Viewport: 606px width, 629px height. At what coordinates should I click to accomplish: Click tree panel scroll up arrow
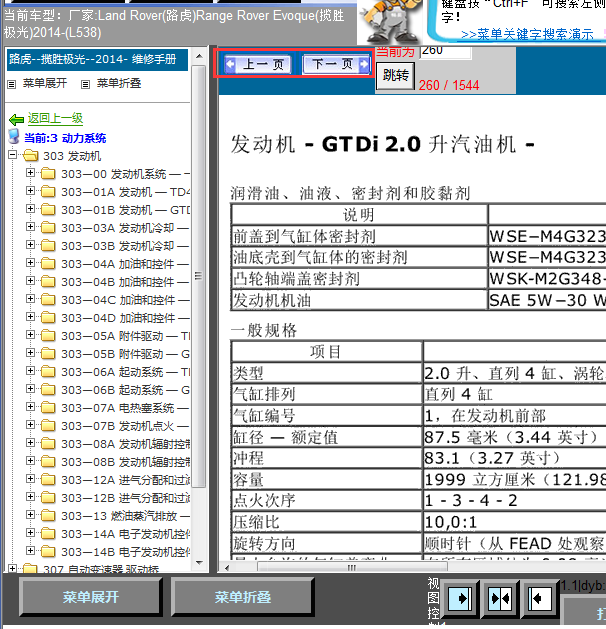point(199,56)
